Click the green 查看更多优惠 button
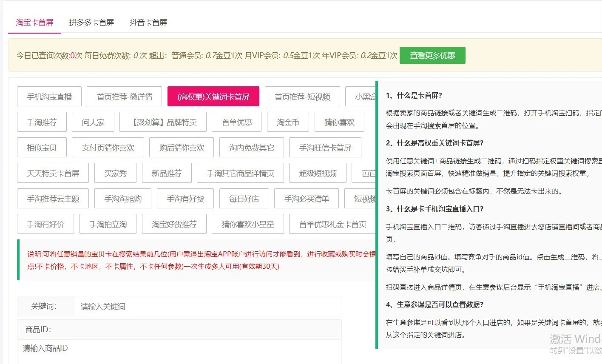 [432, 55]
